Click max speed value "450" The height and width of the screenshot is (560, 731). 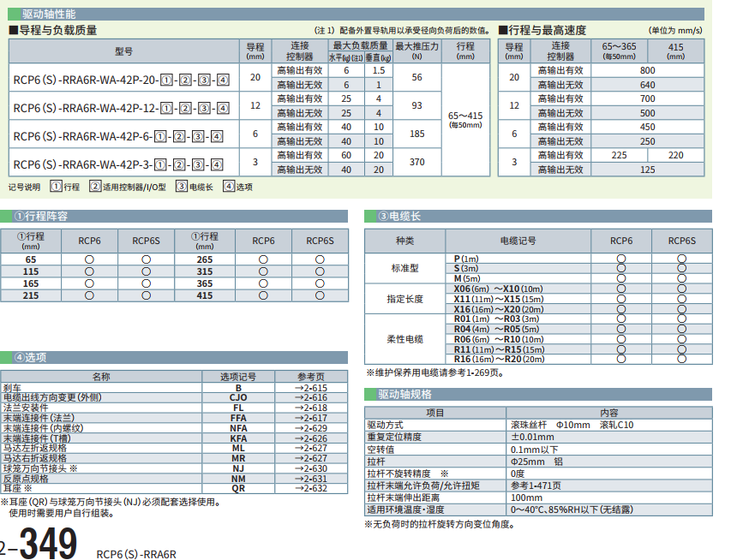[648, 128]
